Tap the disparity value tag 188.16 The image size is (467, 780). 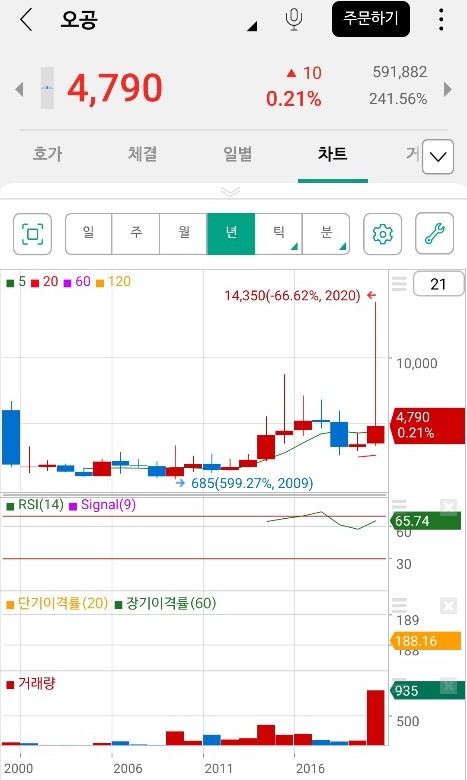(426, 641)
